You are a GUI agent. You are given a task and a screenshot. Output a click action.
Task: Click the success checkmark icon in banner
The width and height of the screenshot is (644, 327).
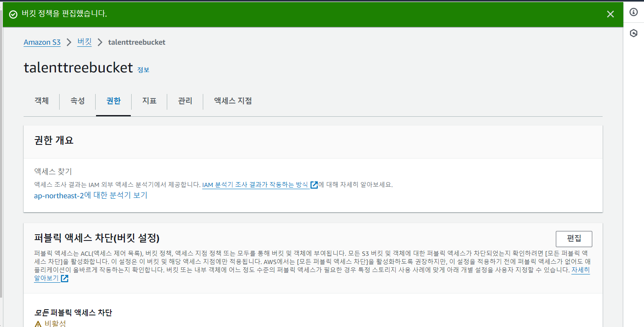point(13,14)
